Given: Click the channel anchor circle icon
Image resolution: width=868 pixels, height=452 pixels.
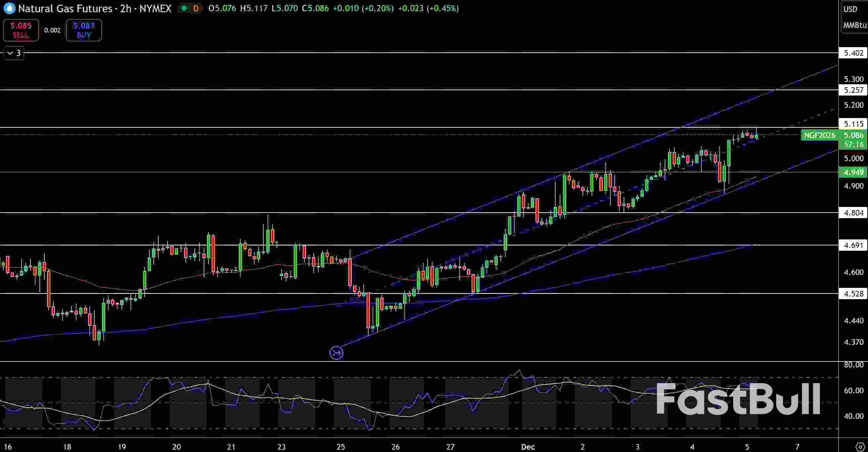Looking at the screenshot, I should [x=336, y=353].
